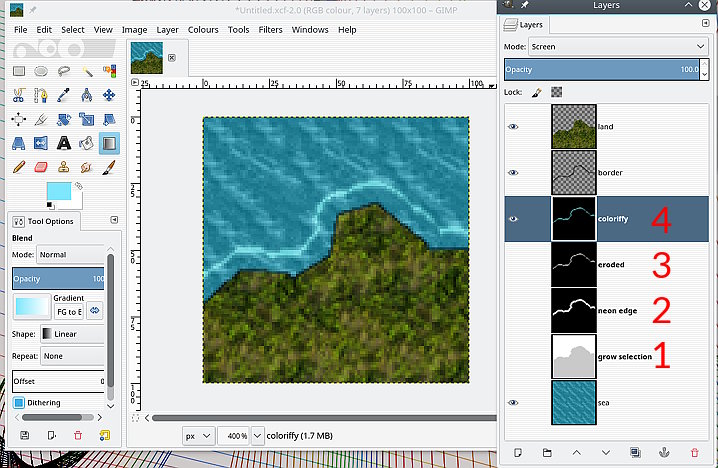Duplicate the selected layer
The width and height of the screenshot is (718, 468).
(635, 452)
